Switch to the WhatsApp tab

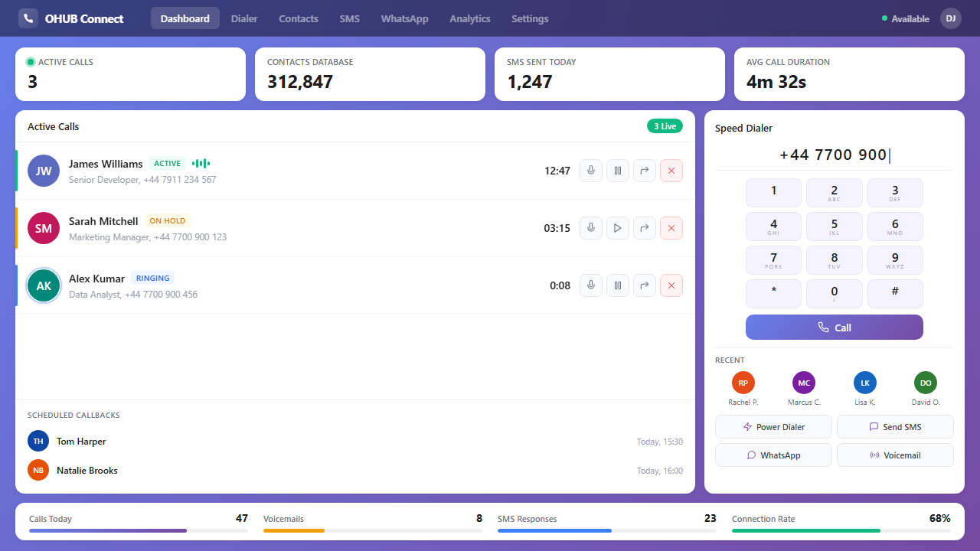click(x=405, y=18)
